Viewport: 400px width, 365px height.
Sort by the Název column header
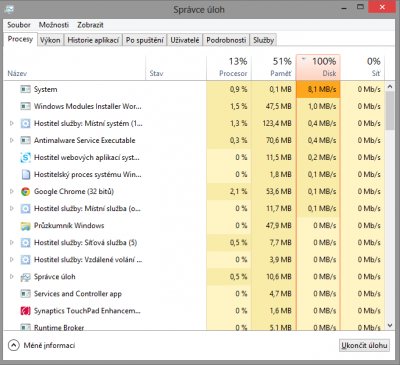(x=75, y=68)
